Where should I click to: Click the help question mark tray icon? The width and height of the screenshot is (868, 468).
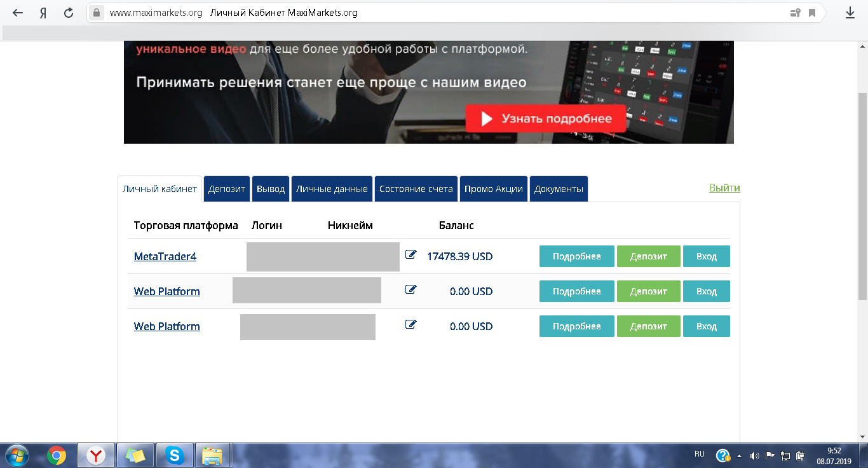coord(722,456)
